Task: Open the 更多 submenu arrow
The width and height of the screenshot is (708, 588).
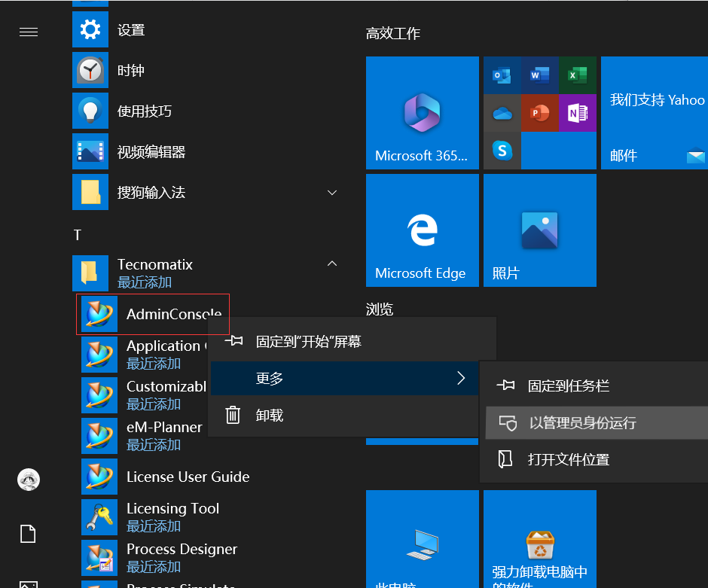Action: point(460,378)
